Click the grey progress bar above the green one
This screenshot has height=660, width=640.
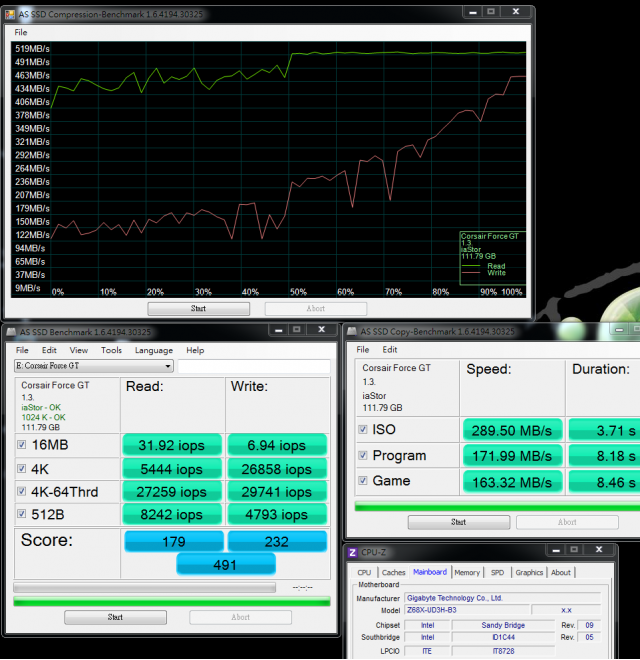pos(144,587)
